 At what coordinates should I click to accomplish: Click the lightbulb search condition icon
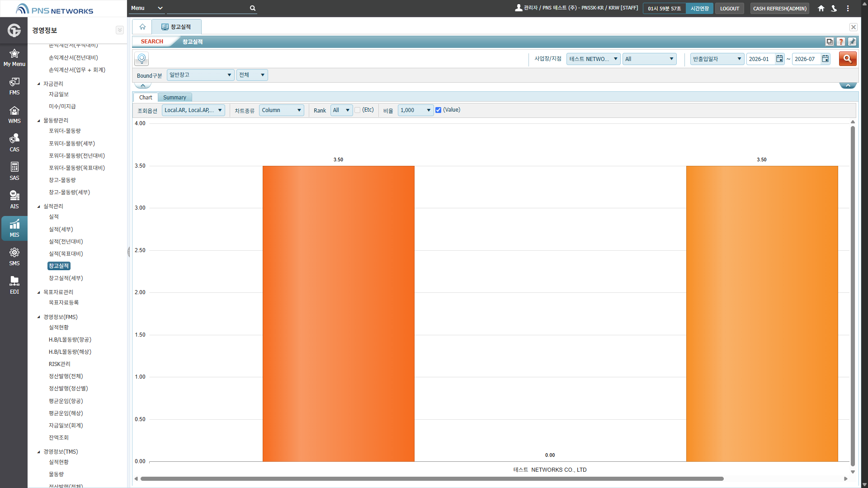142,59
